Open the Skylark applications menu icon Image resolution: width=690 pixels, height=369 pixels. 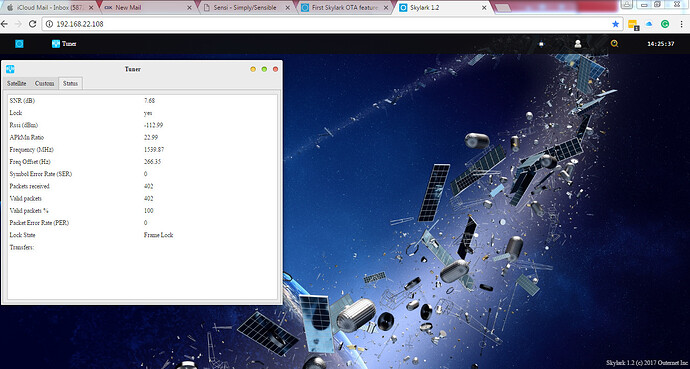[x=19, y=44]
